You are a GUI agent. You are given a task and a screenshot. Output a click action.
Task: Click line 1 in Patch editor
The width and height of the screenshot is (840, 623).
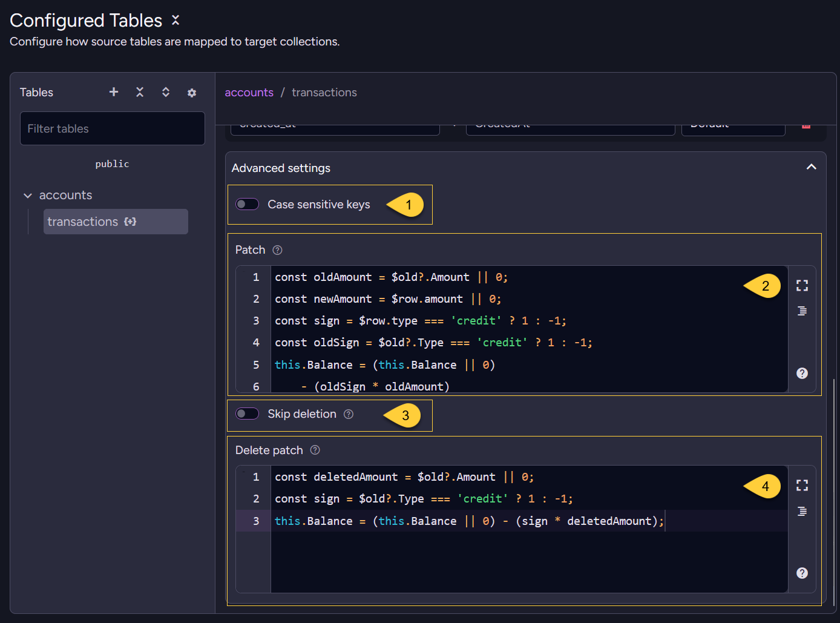point(391,277)
